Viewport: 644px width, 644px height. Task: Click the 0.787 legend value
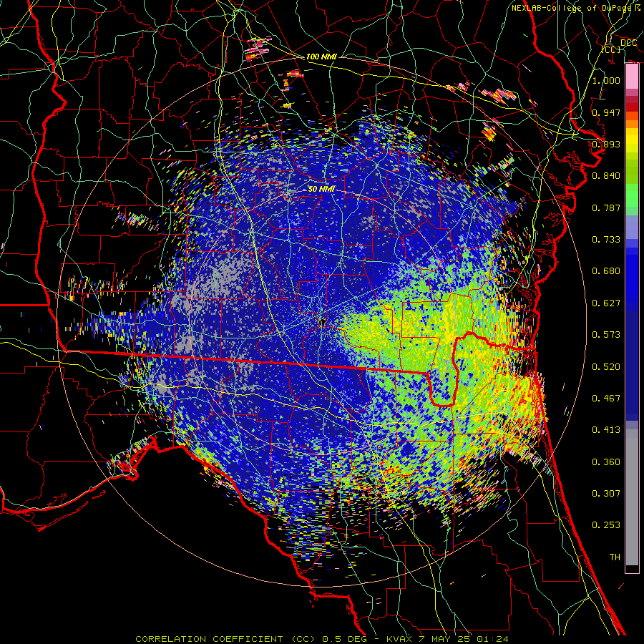606,208
